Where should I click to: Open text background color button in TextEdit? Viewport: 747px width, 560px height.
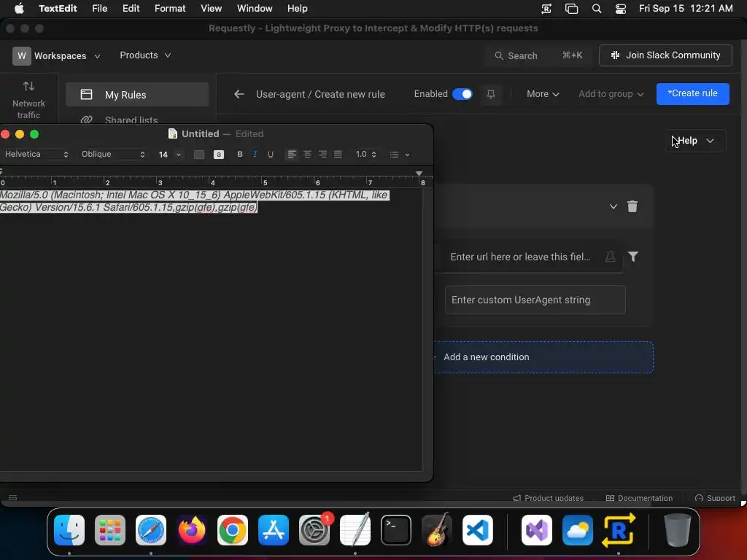(x=219, y=155)
